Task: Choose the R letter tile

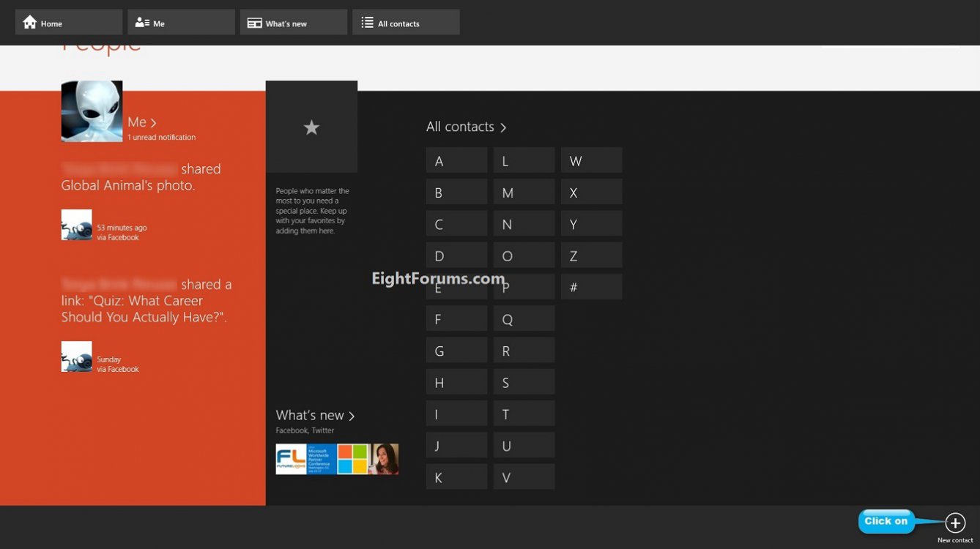Action: pos(524,350)
